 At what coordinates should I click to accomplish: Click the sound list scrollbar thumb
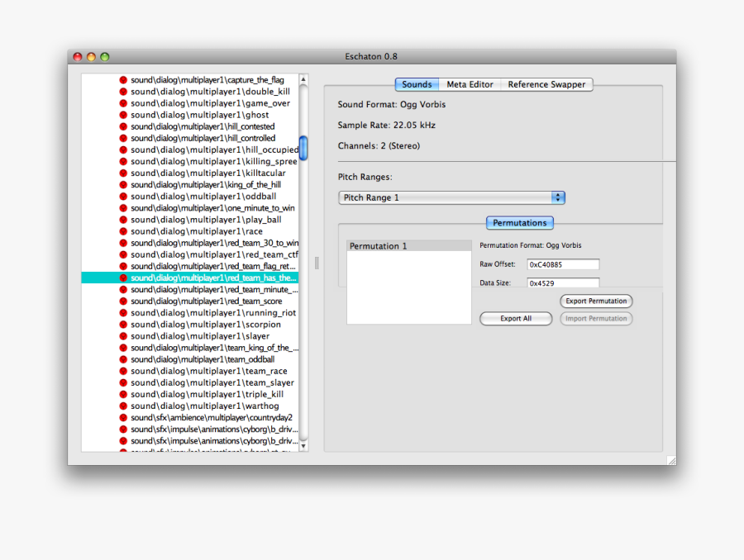pos(303,149)
